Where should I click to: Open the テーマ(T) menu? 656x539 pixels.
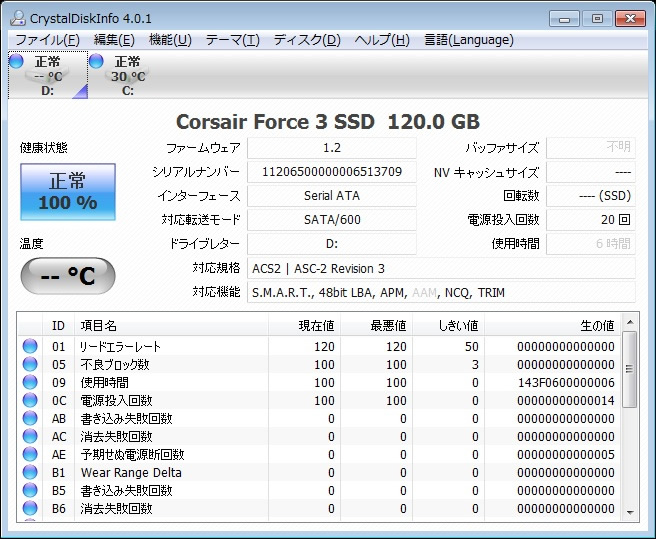pyautogui.click(x=232, y=40)
